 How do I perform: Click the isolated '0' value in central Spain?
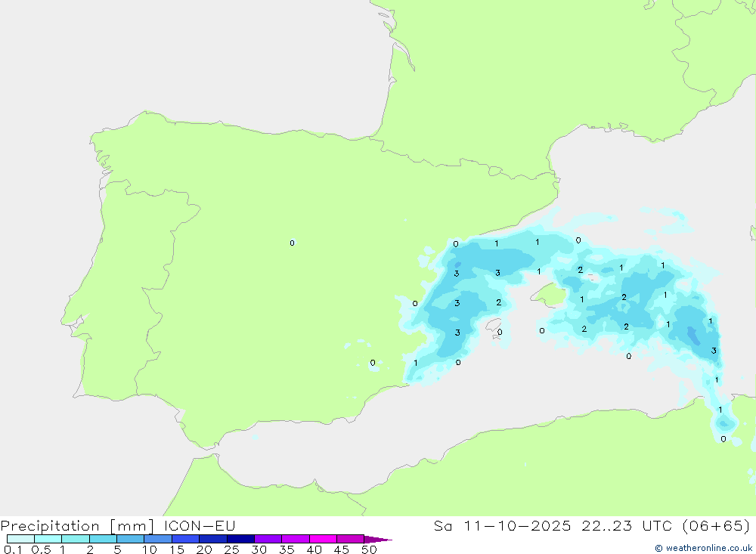(292, 243)
